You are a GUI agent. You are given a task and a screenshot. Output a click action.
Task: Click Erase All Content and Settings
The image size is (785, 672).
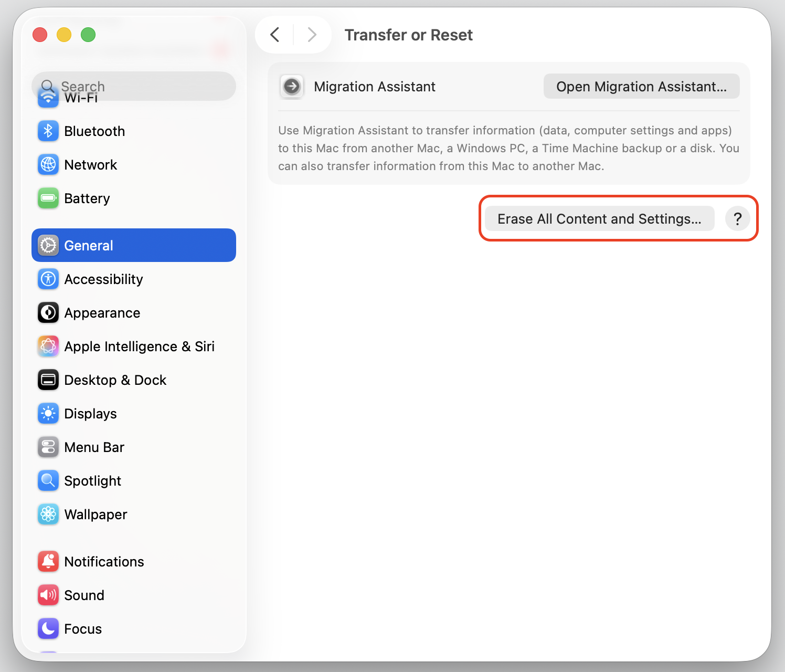click(x=599, y=218)
